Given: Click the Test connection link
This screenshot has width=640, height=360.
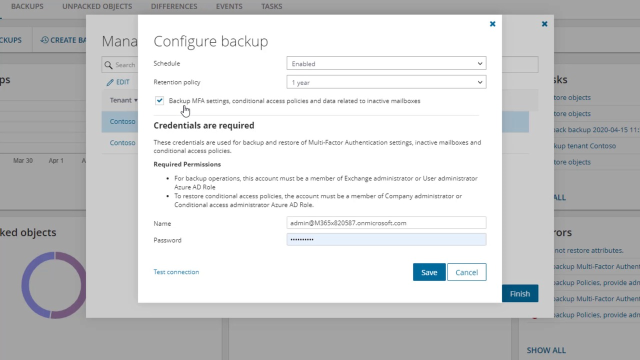Looking at the screenshot, I should tap(176, 272).
